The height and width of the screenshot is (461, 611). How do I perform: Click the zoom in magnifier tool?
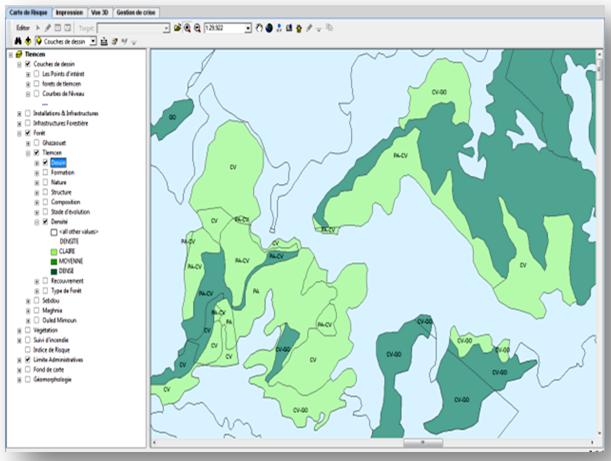point(186,28)
